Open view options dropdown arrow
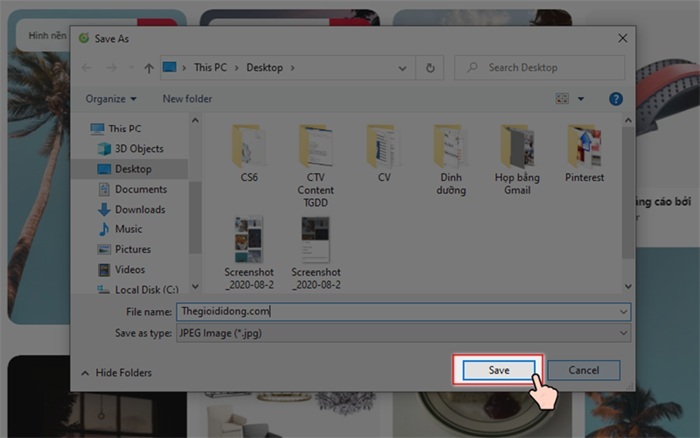Viewport: 700px width, 438px height. 581,99
